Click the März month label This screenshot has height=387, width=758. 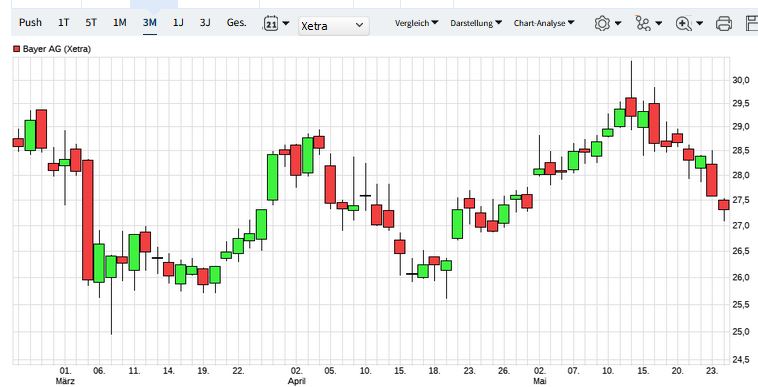[65, 381]
